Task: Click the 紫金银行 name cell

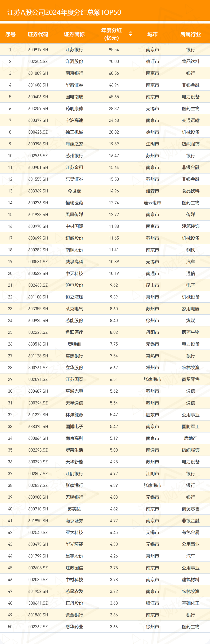Action: pyautogui.click(x=74, y=615)
